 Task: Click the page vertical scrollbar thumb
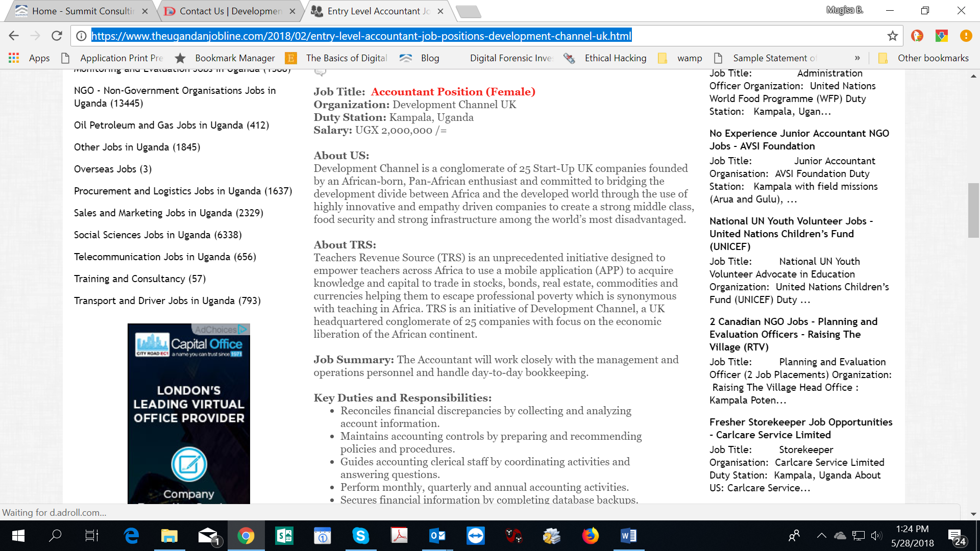coord(973,210)
